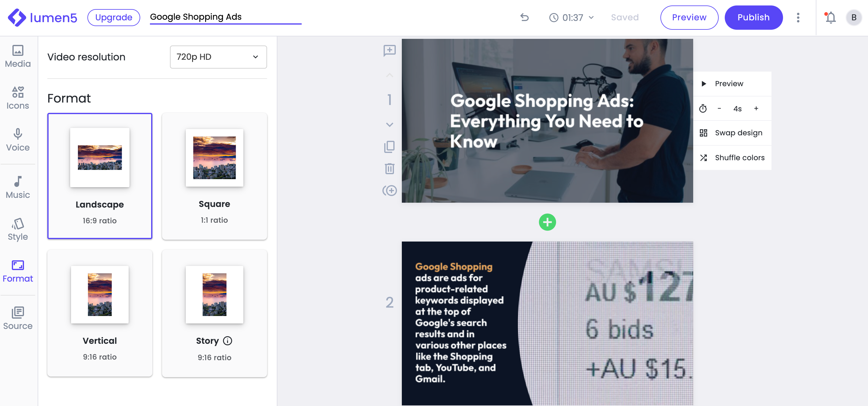
Task: Click the Story info icon
Action: [228, 341]
